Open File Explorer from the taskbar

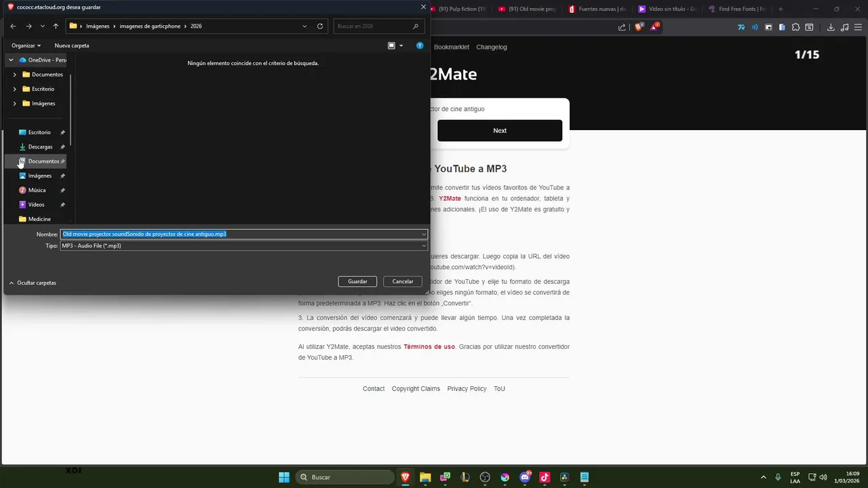coord(425,477)
